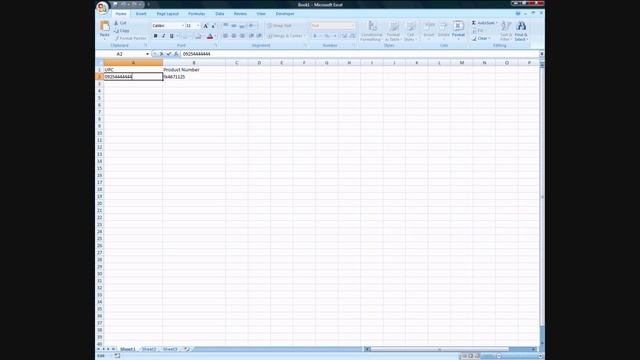Toggle Italic formatting
640x360 pixels.
point(163,36)
